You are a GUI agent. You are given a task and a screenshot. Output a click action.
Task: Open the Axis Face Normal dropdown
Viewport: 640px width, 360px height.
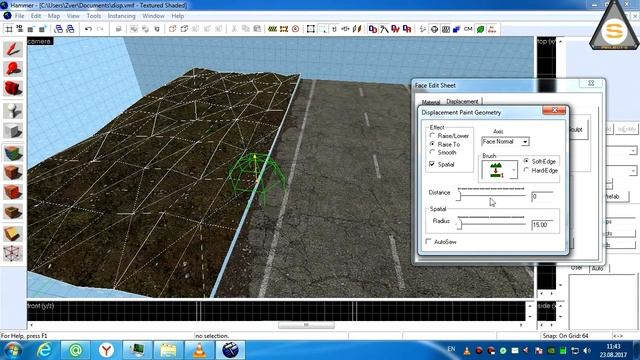(x=505, y=142)
